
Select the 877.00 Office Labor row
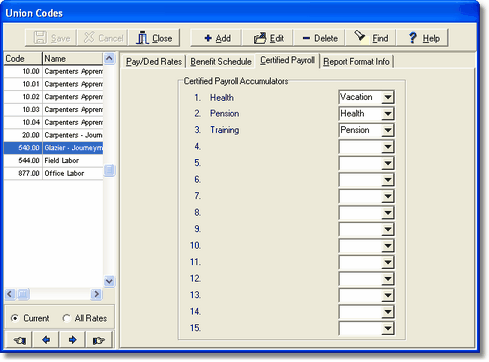[53, 173]
